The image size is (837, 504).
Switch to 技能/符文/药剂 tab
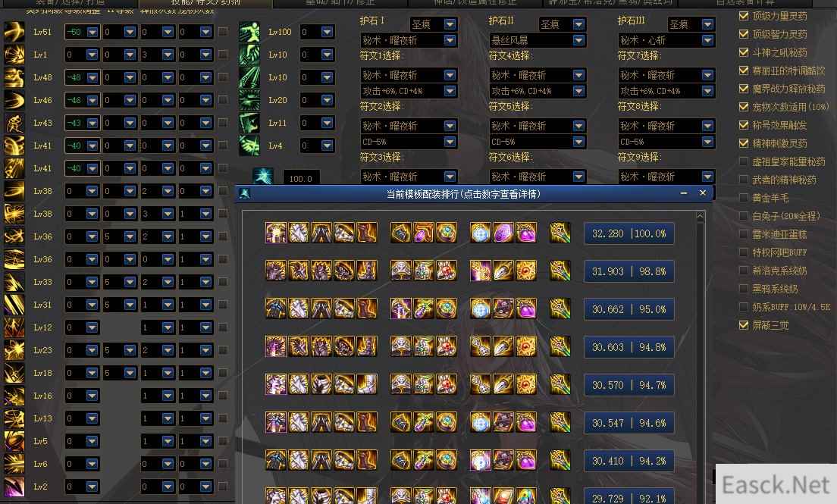tap(205, 2)
